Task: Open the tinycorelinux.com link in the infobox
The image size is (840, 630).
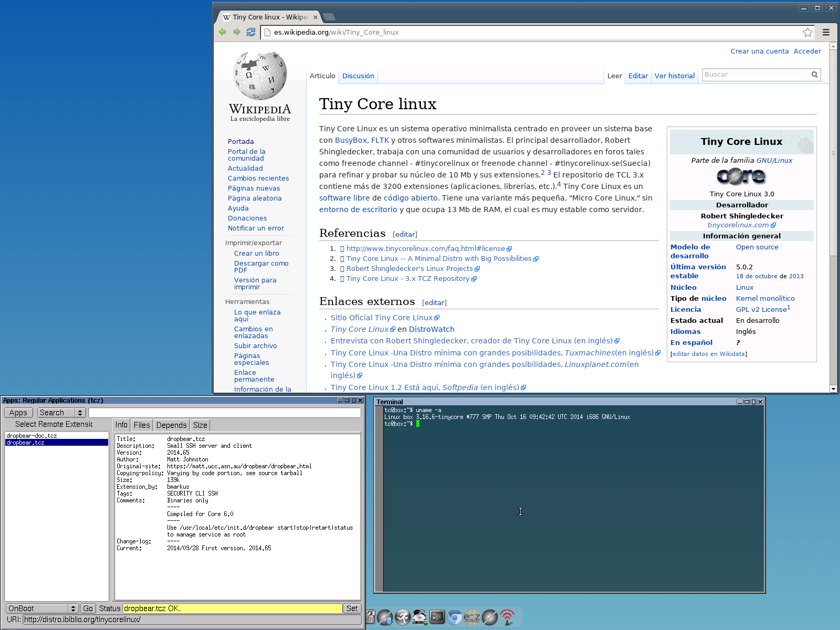Action: coord(738,225)
